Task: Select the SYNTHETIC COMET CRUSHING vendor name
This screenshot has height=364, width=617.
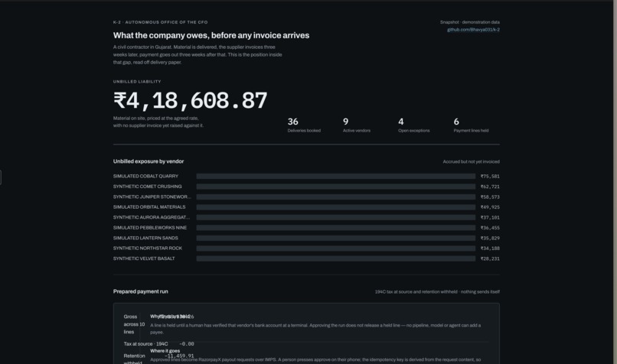Action: 148,187
